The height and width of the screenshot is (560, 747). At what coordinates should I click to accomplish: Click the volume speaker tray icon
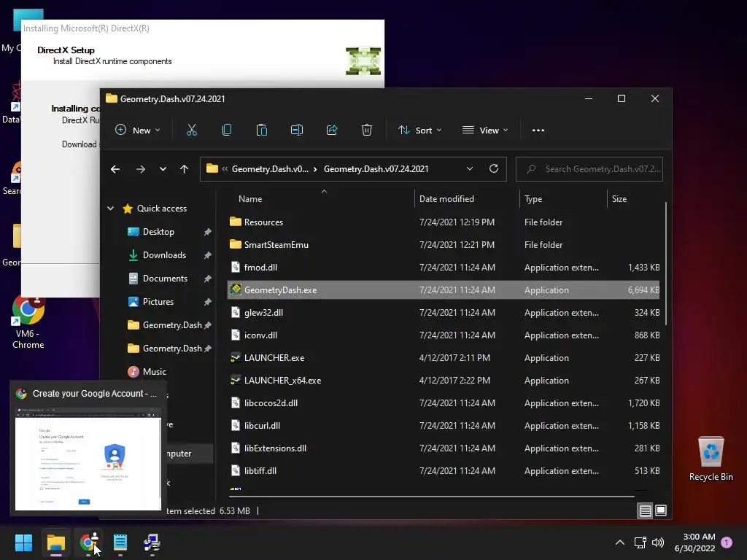tap(658, 542)
